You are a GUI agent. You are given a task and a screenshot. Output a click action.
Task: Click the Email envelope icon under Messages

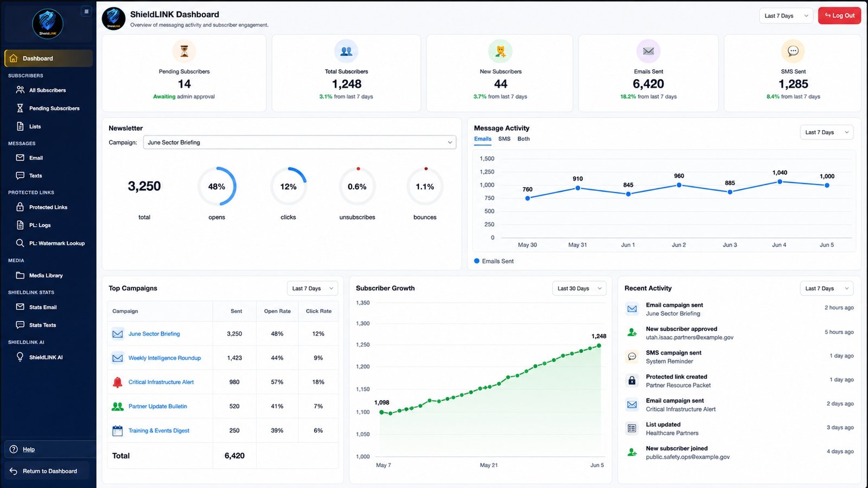pyautogui.click(x=20, y=158)
